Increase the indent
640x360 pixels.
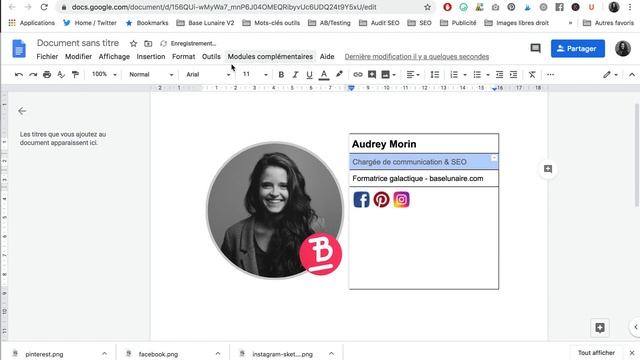pos(513,75)
